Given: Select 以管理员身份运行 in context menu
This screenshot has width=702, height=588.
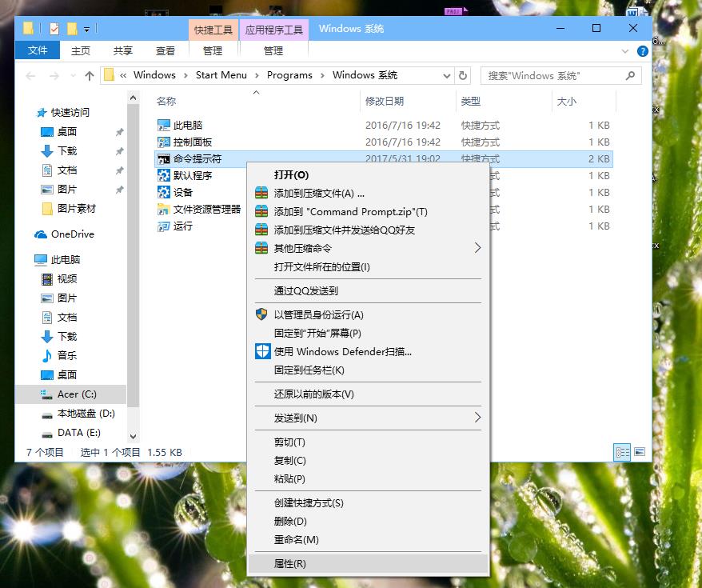Looking at the screenshot, I should 318,314.
